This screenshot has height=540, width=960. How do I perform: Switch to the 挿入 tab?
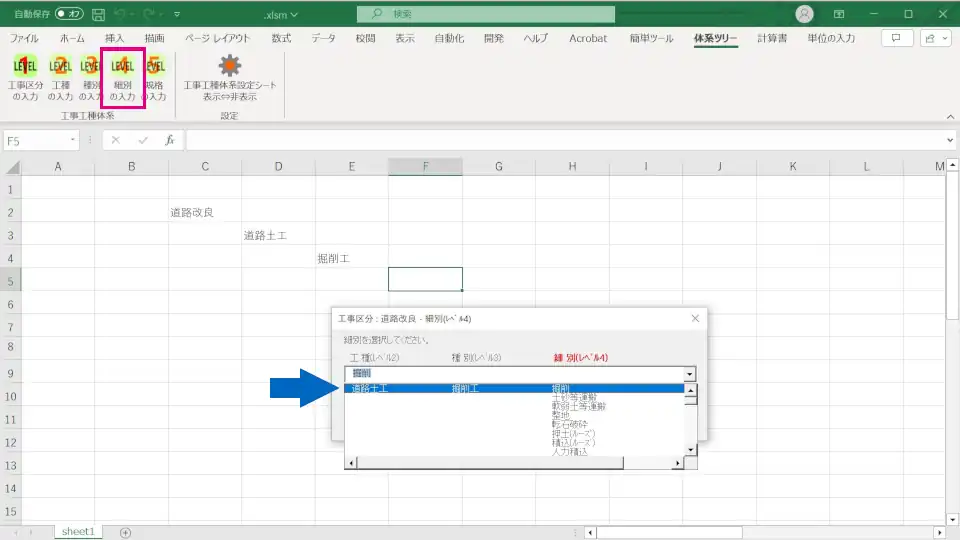point(114,38)
